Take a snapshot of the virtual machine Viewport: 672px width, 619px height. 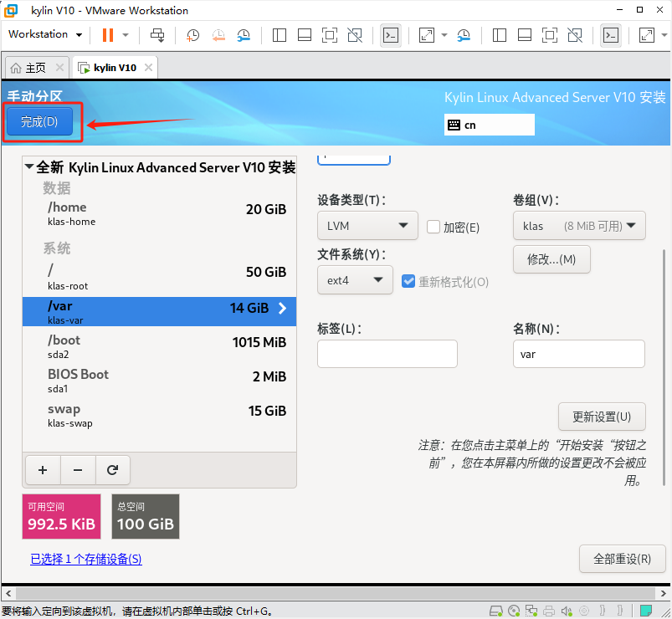192,35
